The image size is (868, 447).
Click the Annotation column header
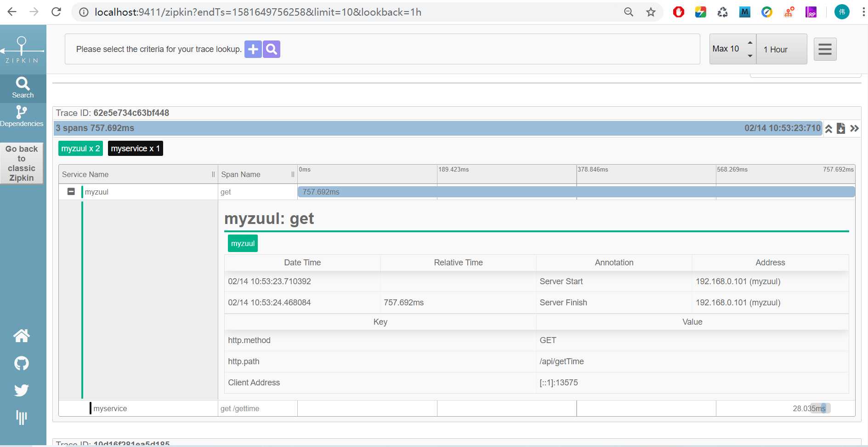coord(614,263)
